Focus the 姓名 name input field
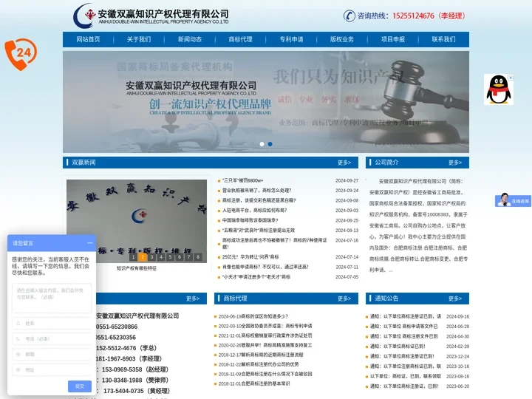The width and height of the screenshot is (532, 399). pos(52,324)
